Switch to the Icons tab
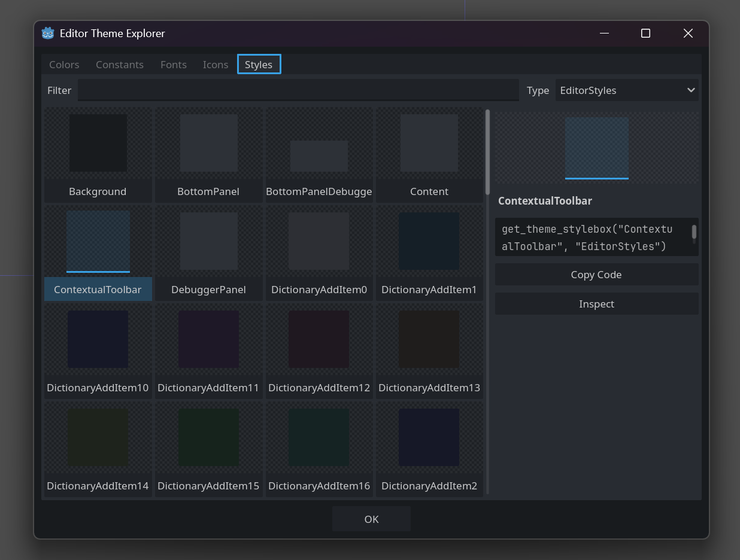Image resolution: width=740 pixels, height=560 pixels. click(216, 65)
